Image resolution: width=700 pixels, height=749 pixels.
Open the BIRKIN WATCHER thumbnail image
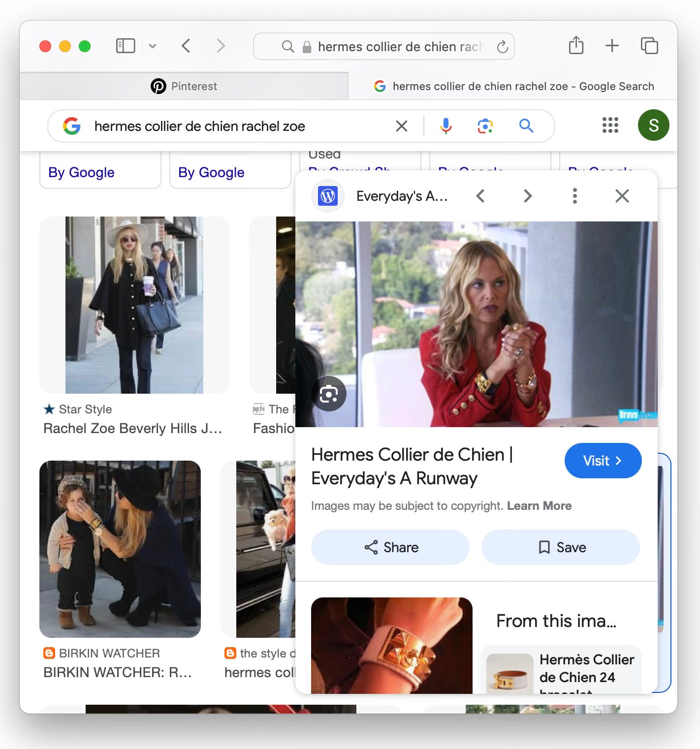[120, 549]
